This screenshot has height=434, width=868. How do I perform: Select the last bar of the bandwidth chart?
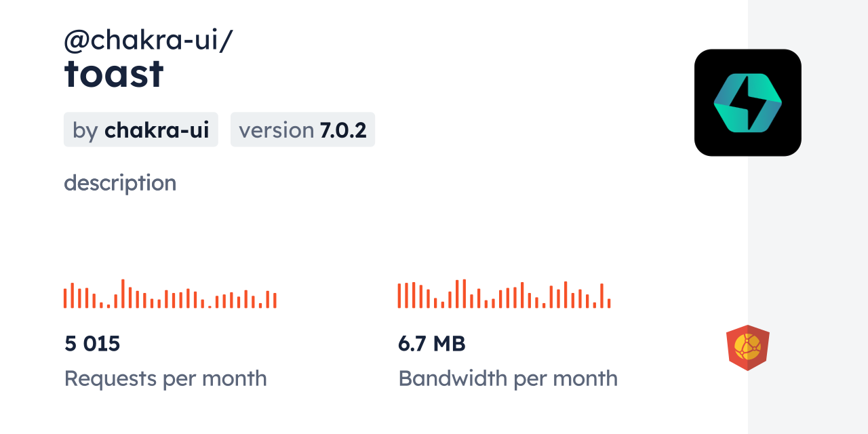point(609,303)
